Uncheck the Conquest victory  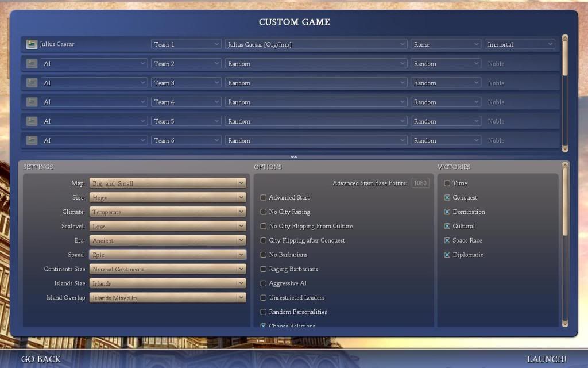tap(447, 198)
